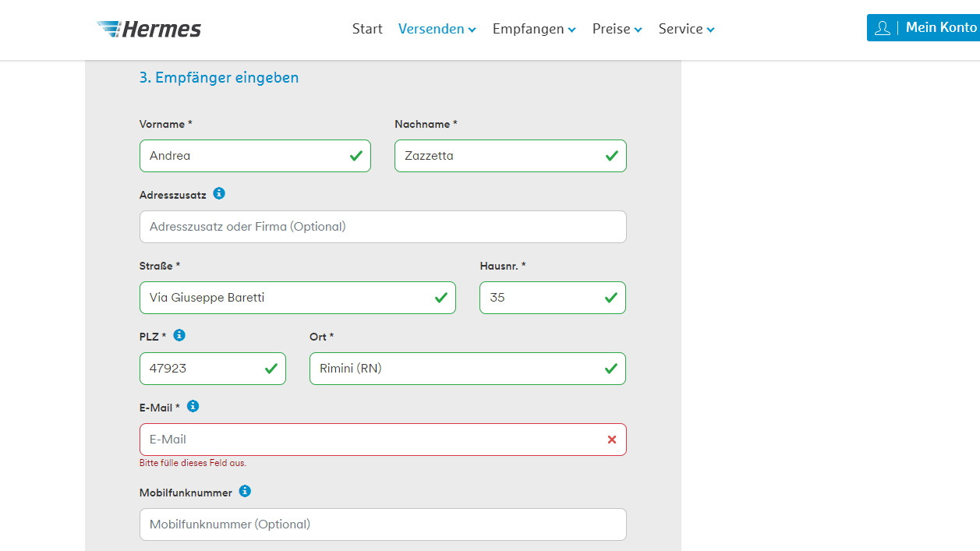Viewport: 980px width, 551px height.
Task: Open the Empfangen menu
Action: tap(534, 29)
